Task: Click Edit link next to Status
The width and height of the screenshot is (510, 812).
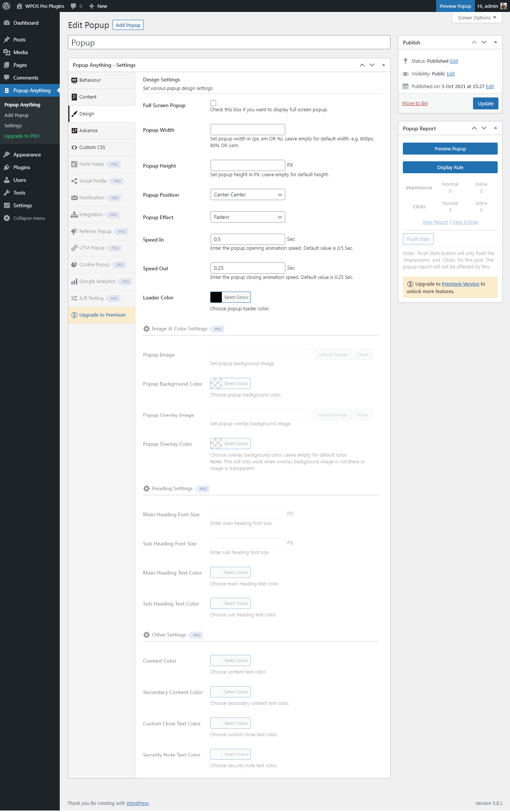Action: [x=454, y=61]
